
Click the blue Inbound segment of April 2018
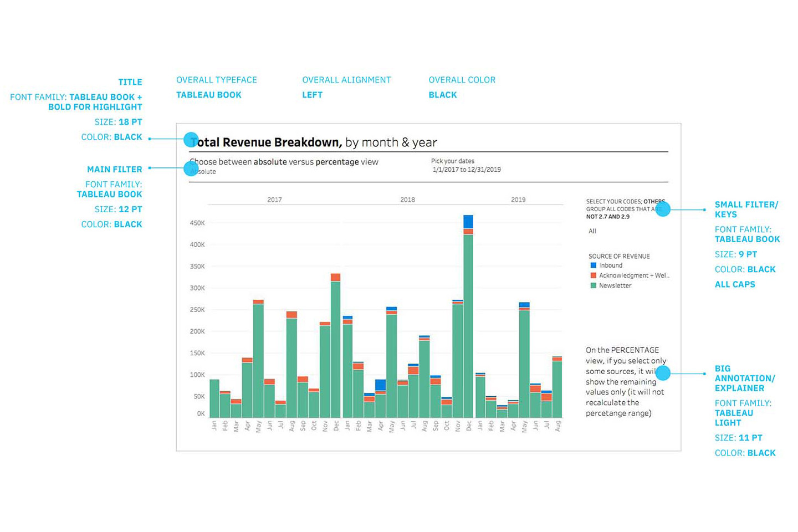tap(380, 385)
